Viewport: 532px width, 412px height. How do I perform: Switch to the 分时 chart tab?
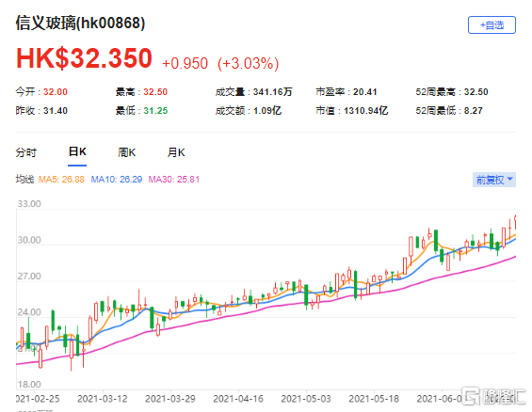(x=25, y=152)
